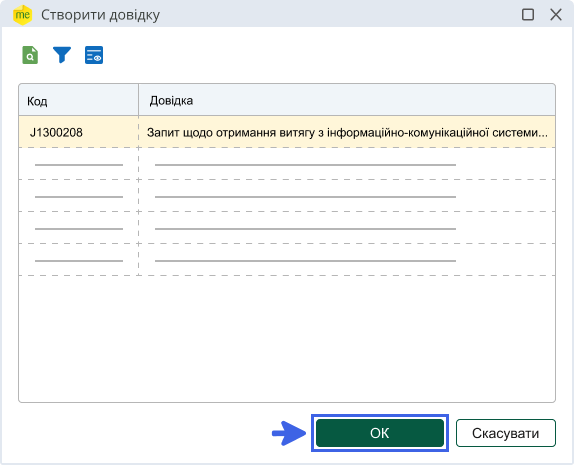Screen dimensions: 574x465
Task: Sort by the Довідка column header
Action: pos(347,100)
